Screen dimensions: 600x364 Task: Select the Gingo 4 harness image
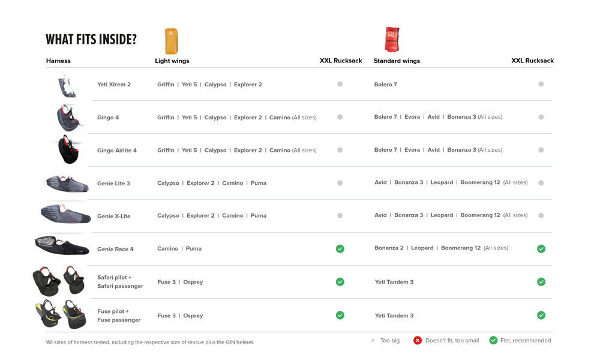point(69,118)
